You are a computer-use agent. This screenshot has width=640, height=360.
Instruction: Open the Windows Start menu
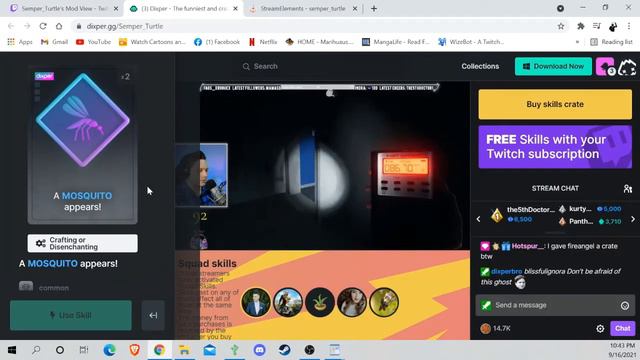pos(12,350)
